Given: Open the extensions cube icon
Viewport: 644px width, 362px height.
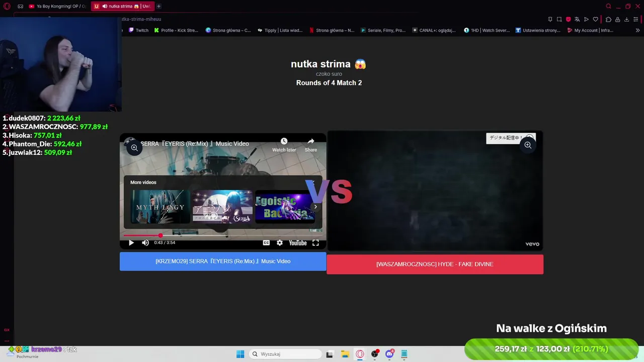Looking at the screenshot, I should pyautogui.click(x=608, y=19).
